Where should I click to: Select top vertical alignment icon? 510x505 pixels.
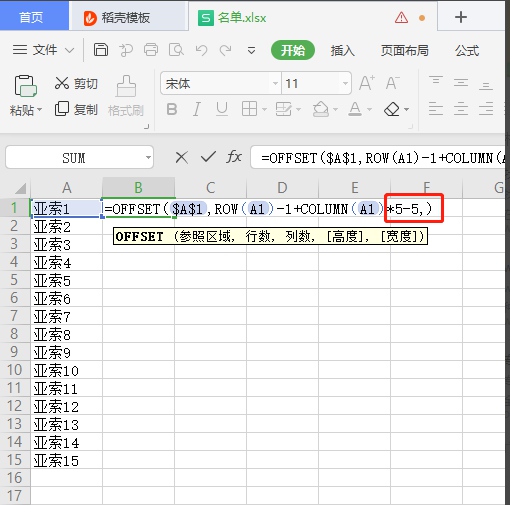point(436,82)
